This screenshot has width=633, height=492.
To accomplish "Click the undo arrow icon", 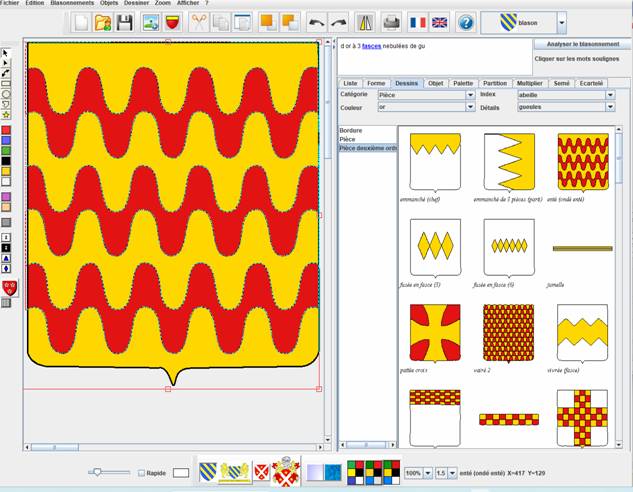I will 316,21.
